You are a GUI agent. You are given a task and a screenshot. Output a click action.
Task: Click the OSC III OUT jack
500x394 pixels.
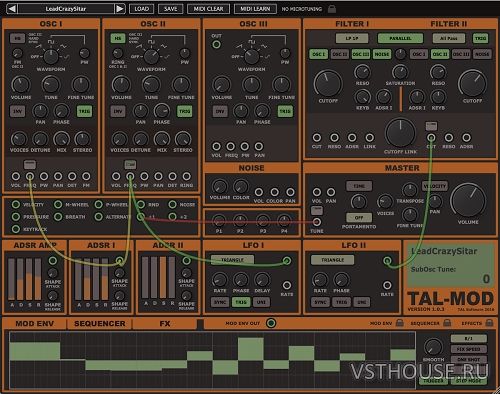coord(216,44)
